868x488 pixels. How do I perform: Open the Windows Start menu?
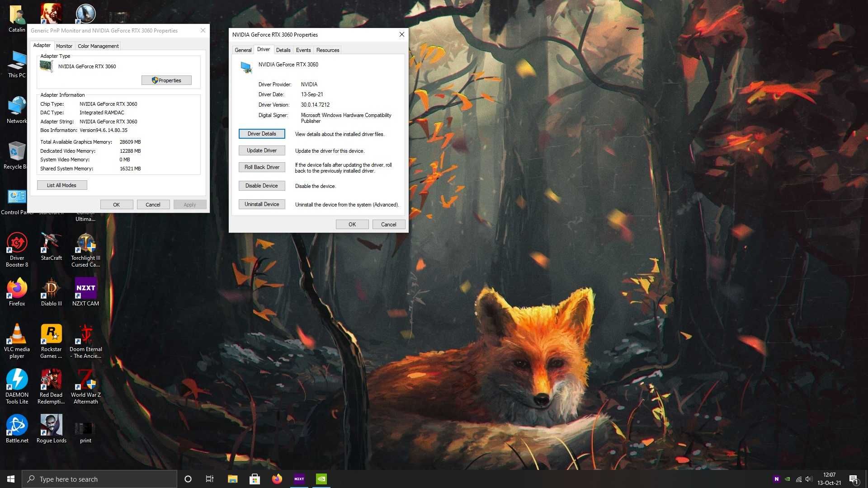[11, 479]
